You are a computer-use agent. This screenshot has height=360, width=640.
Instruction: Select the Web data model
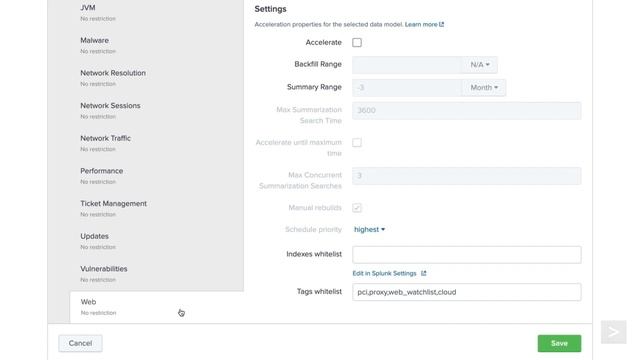tap(157, 307)
